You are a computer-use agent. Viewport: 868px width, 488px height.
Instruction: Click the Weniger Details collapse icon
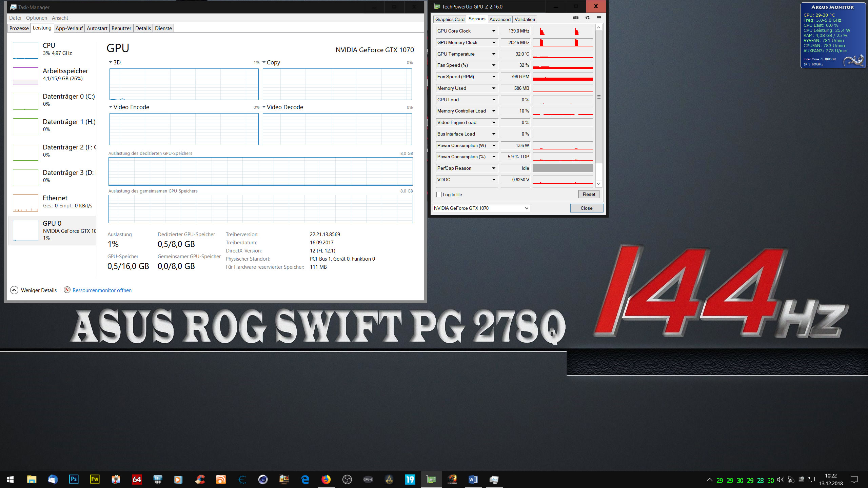point(14,290)
